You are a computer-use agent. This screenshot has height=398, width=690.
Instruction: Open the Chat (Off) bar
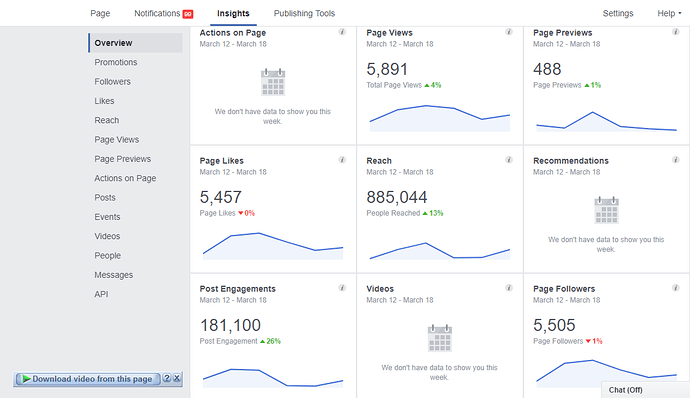645,390
